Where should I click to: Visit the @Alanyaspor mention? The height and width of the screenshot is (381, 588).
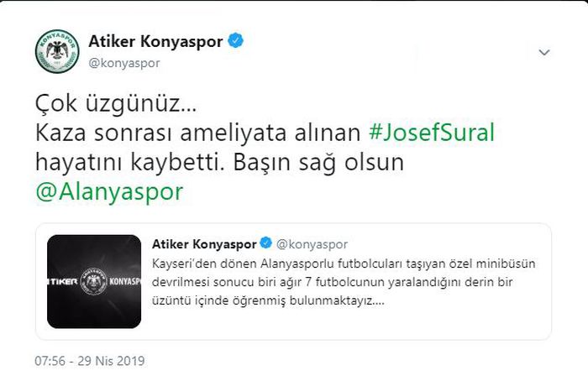(x=109, y=192)
